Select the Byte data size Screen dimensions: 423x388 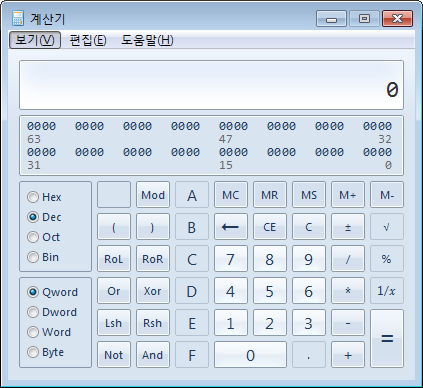45,352
